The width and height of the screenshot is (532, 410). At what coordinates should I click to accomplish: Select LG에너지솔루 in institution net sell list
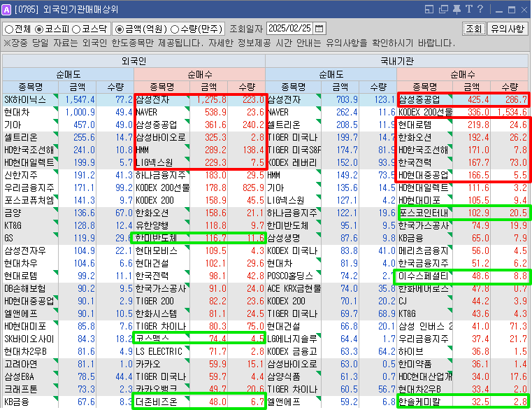click(x=294, y=339)
